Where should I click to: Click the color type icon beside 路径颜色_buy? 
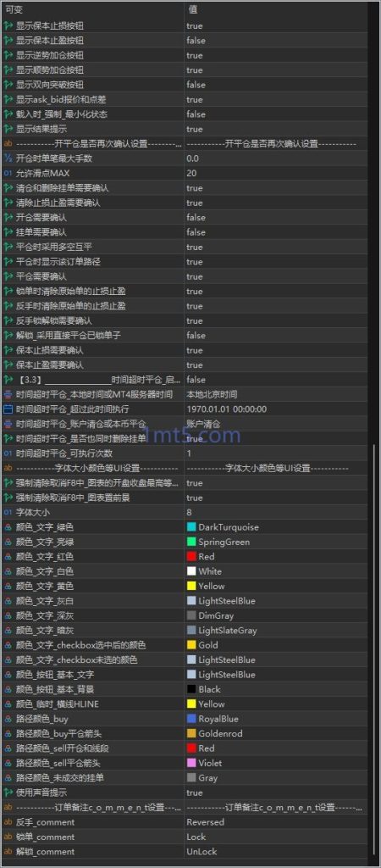coord(8,719)
